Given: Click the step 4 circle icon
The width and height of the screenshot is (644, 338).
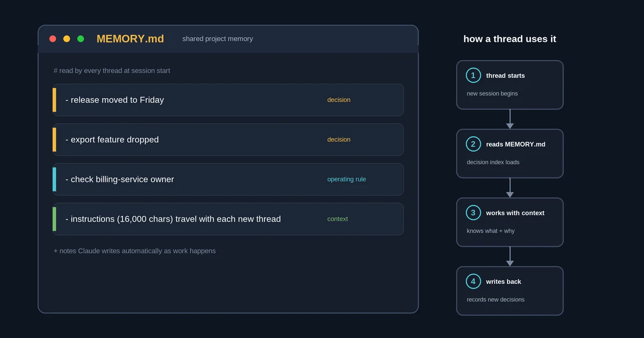Looking at the screenshot, I should (x=473, y=281).
